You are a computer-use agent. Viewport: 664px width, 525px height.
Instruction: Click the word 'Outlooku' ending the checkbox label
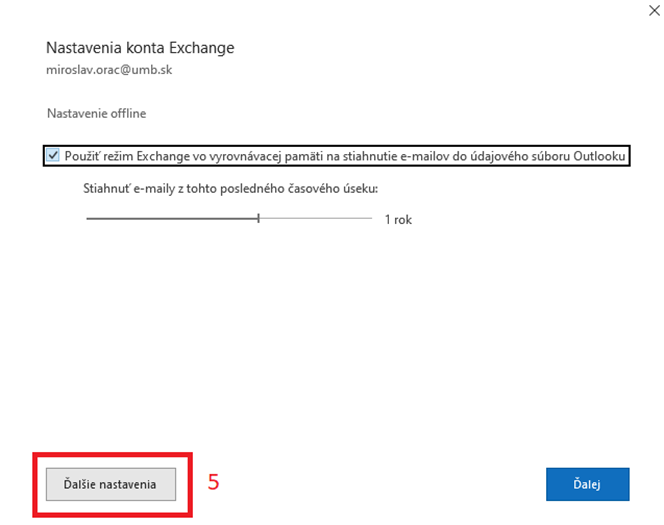pos(599,156)
